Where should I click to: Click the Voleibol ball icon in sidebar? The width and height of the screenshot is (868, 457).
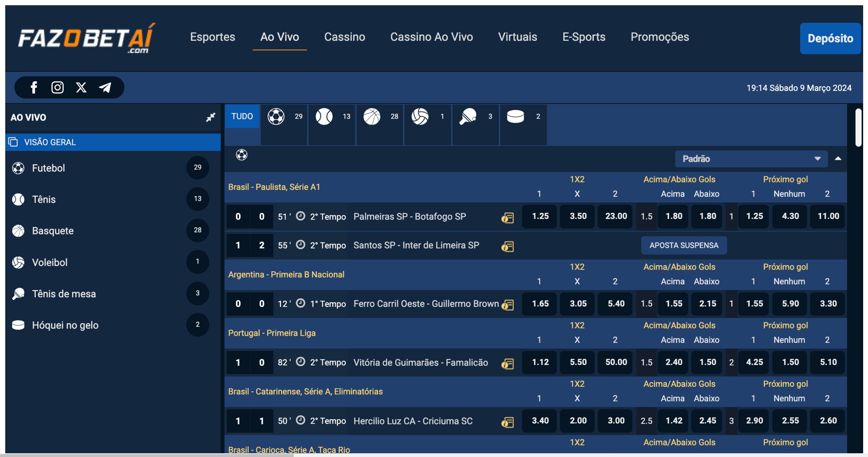coord(18,262)
